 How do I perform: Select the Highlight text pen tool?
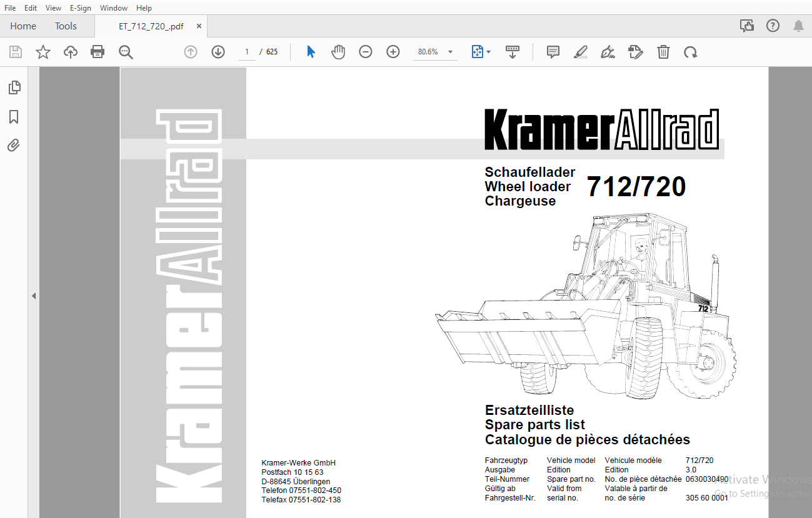pyautogui.click(x=581, y=52)
